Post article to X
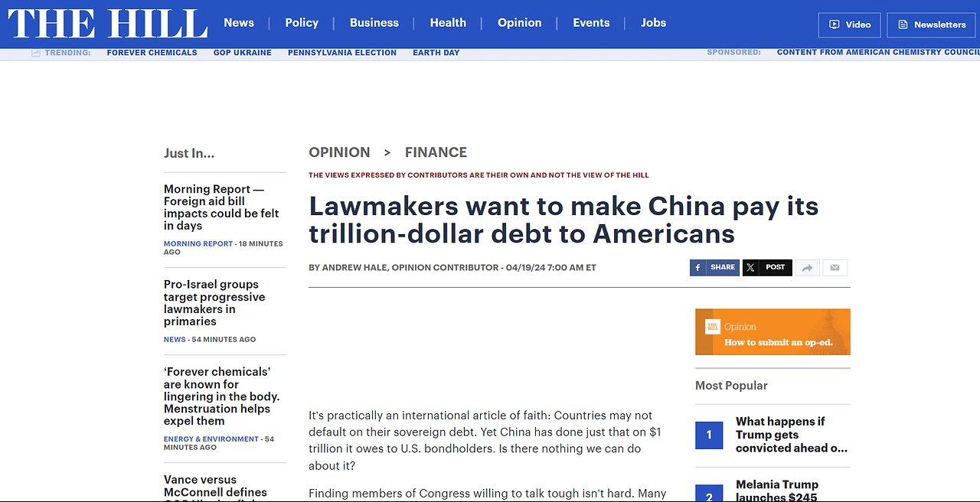 coord(767,267)
